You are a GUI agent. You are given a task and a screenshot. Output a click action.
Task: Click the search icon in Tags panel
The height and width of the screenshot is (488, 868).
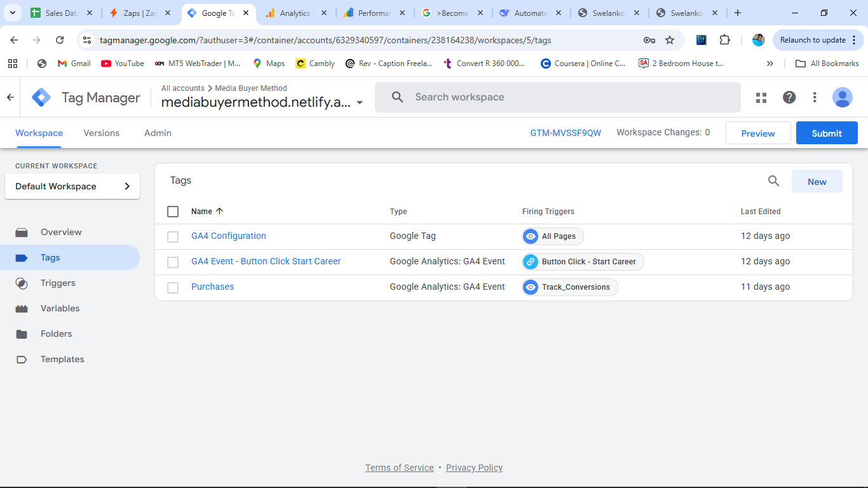click(773, 181)
